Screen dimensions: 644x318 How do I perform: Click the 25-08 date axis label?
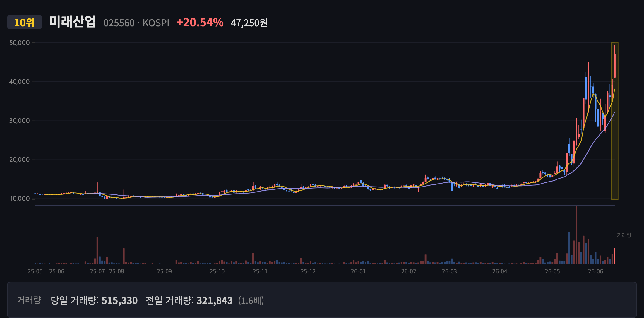[x=117, y=271]
